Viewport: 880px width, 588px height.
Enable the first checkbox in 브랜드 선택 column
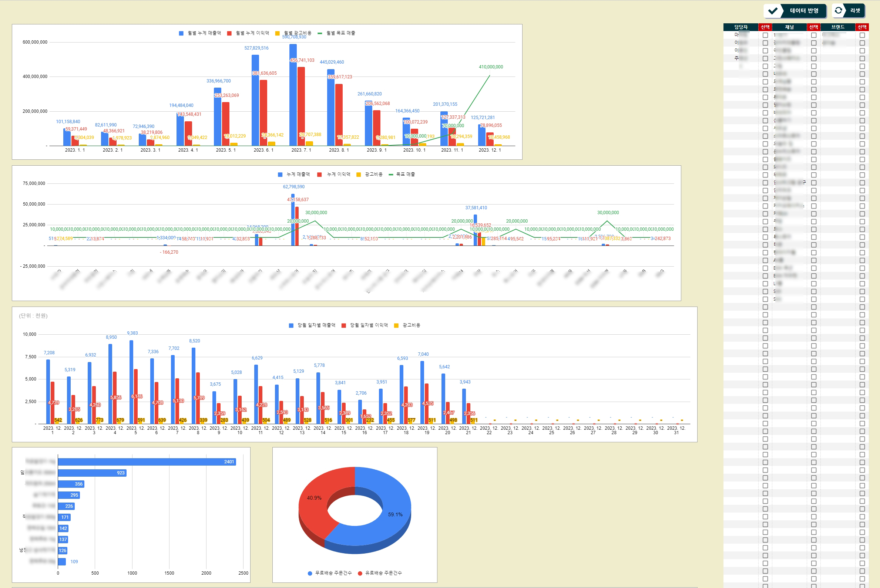tap(862, 35)
